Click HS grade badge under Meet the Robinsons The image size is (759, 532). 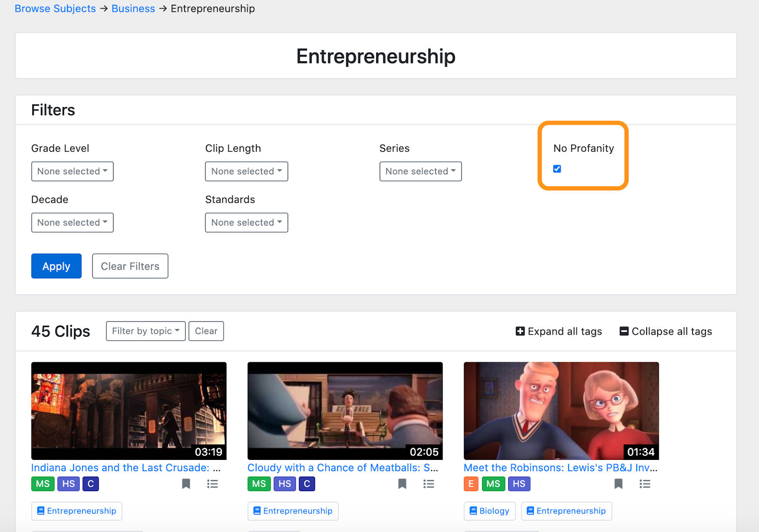click(519, 484)
